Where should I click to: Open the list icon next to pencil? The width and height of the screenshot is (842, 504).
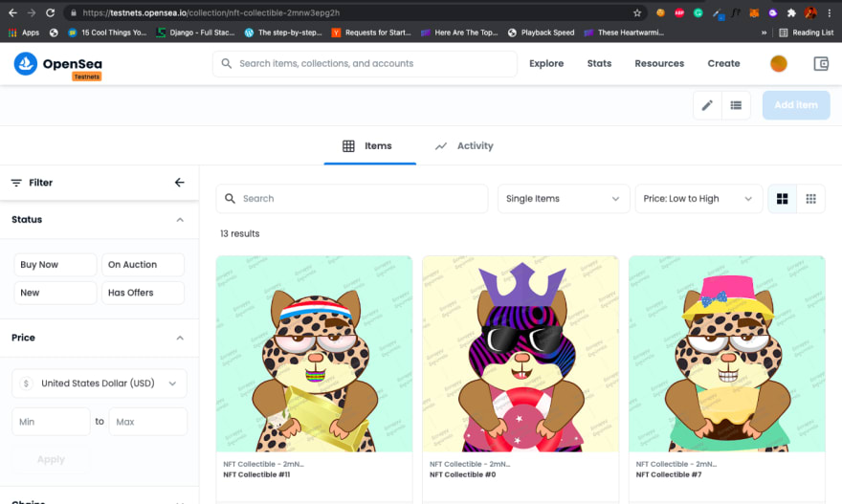(736, 105)
